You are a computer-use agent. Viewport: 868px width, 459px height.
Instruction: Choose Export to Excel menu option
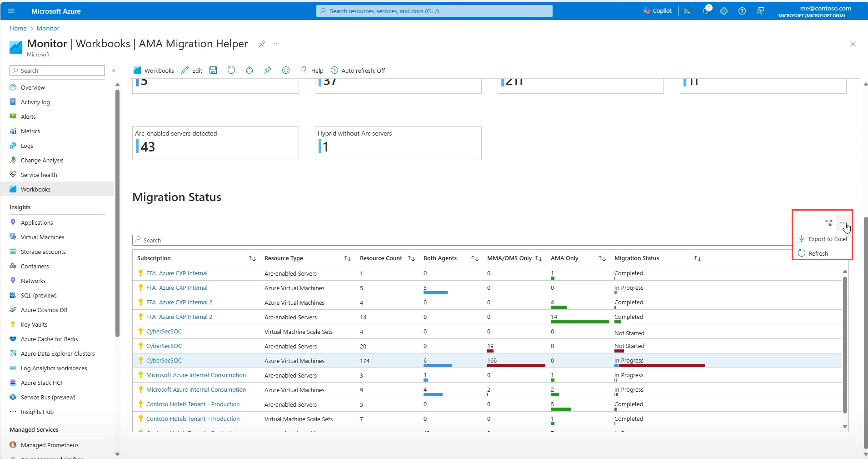tap(827, 239)
